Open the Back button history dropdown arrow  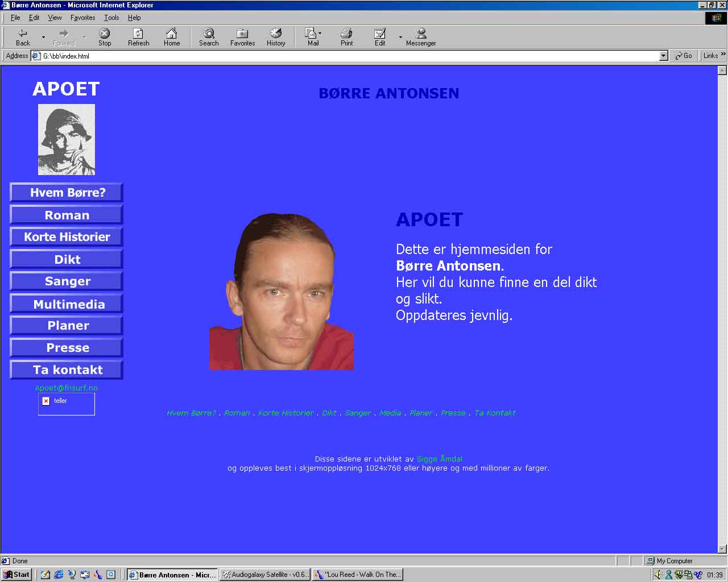(43, 38)
